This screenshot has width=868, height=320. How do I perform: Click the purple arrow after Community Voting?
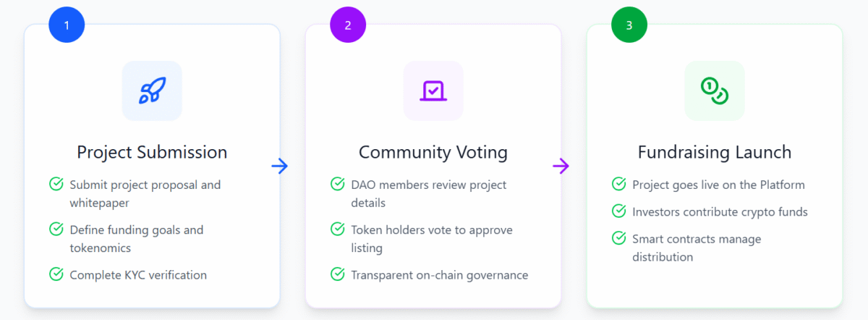pyautogui.click(x=561, y=167)
